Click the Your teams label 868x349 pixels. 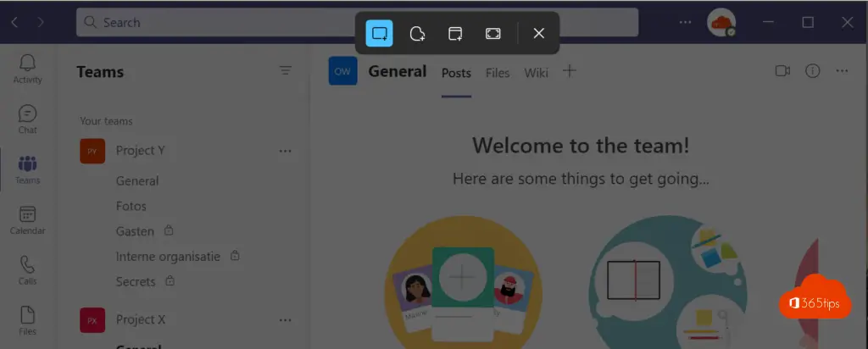pos(106,121)
